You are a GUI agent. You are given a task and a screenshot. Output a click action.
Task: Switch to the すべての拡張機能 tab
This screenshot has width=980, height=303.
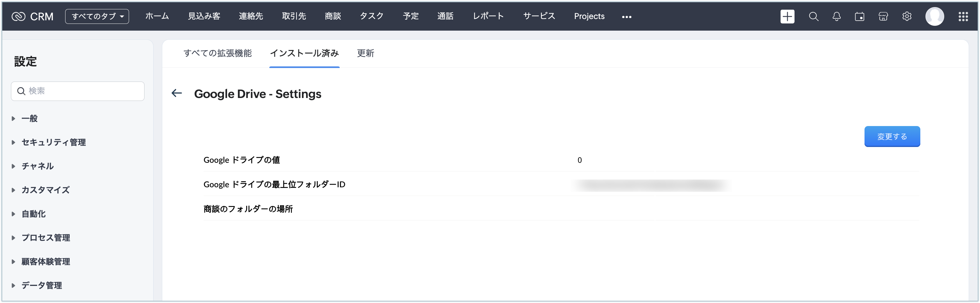(218, 53)
